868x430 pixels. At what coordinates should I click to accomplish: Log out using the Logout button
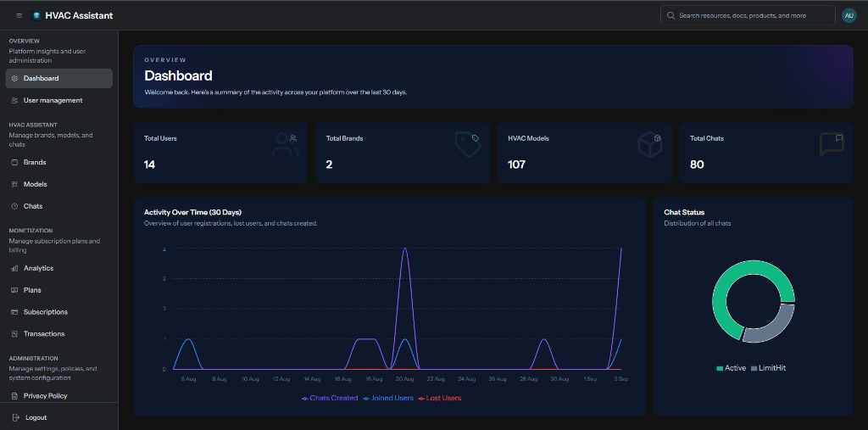(x=58, y=417)
